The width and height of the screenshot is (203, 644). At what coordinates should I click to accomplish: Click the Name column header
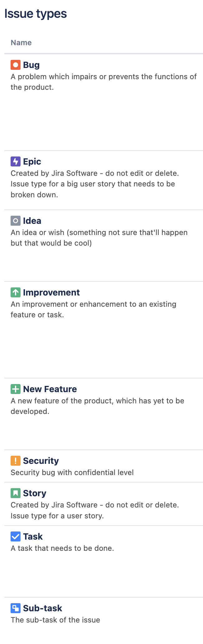21,43
